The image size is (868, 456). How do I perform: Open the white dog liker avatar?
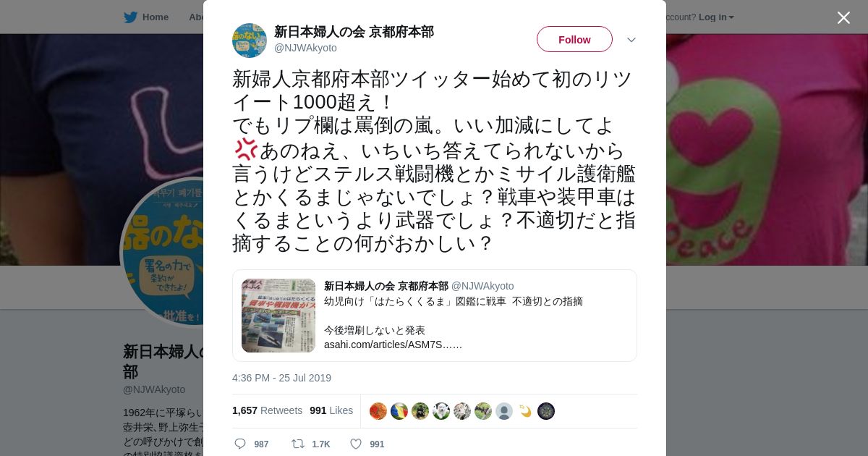coord(441,411)
